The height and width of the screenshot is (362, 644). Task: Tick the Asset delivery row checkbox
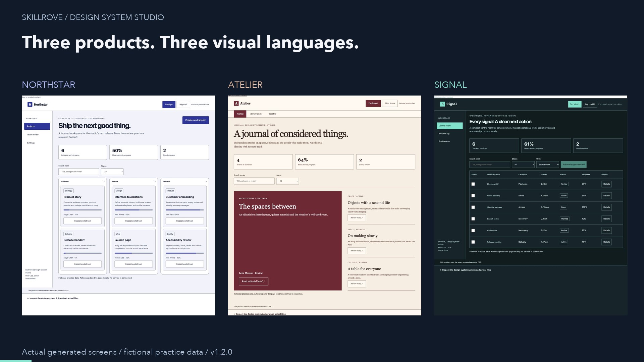click(x=473, y=196)
